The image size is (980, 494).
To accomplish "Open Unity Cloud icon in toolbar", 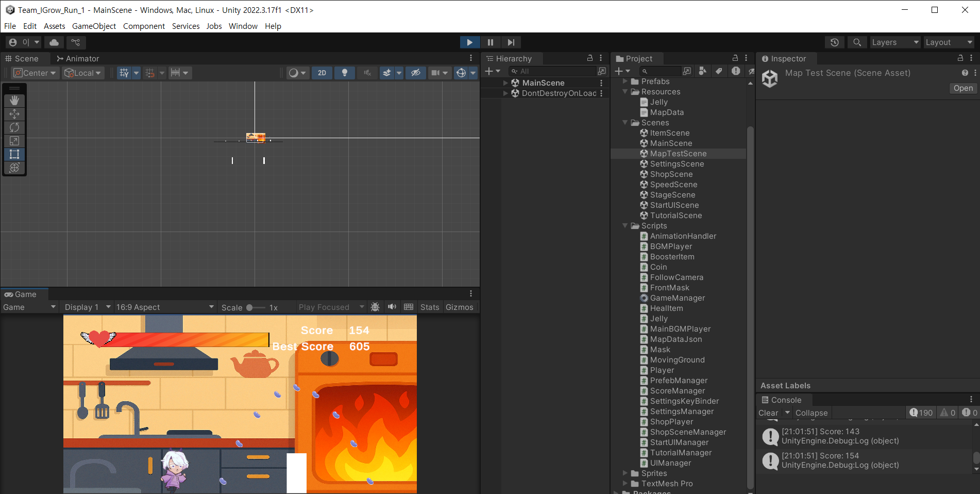I will pos(54,42).
